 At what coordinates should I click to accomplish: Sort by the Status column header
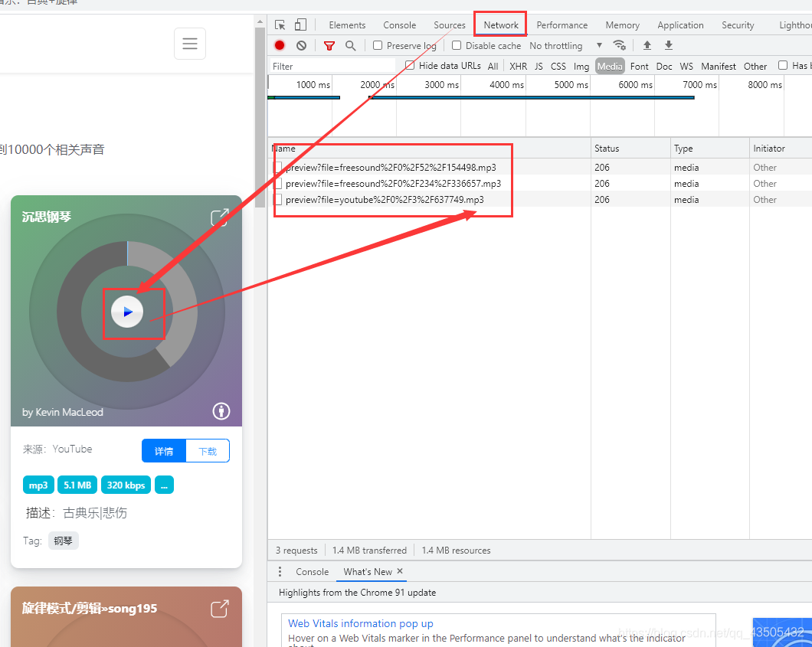pyautogui.click(x=630, y=149)
